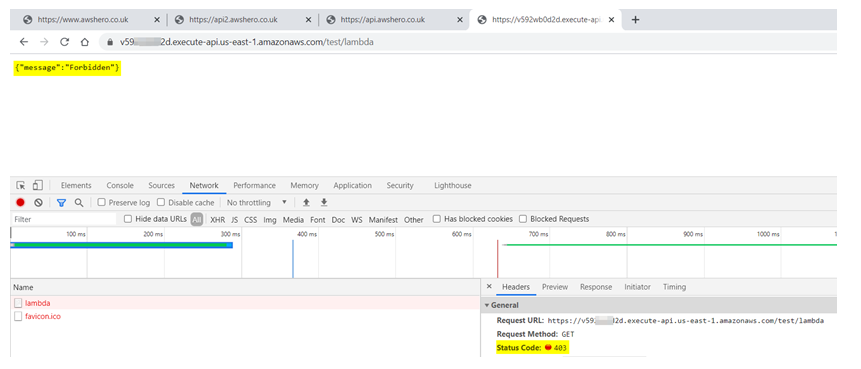Select the favicon.ico request row
Image resolution: width=861 pixels, height=369 pixels.
click(x=245, y=316)
